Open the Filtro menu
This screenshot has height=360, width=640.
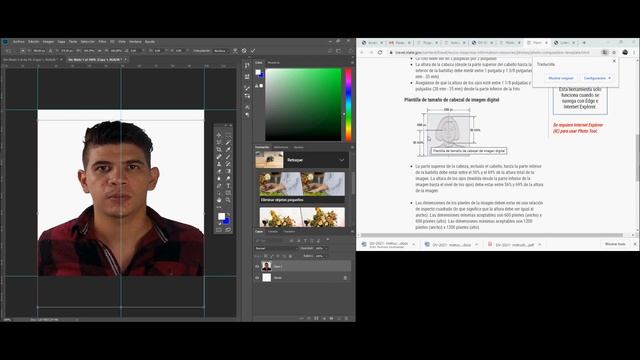point(102,42)
